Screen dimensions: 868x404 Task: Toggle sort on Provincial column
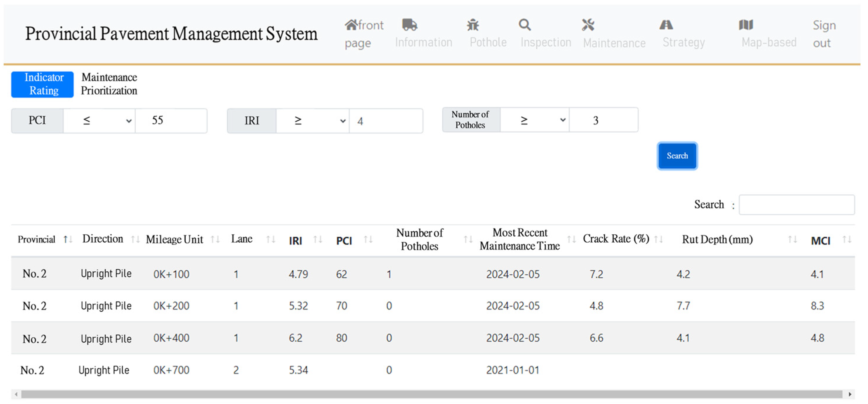coord(68,240)
